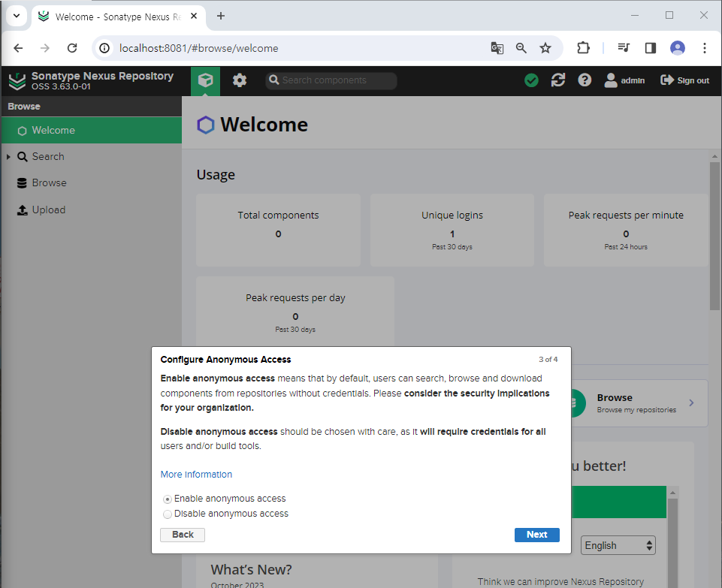
Task: Focus the Search components field
Action: point(331,80)
